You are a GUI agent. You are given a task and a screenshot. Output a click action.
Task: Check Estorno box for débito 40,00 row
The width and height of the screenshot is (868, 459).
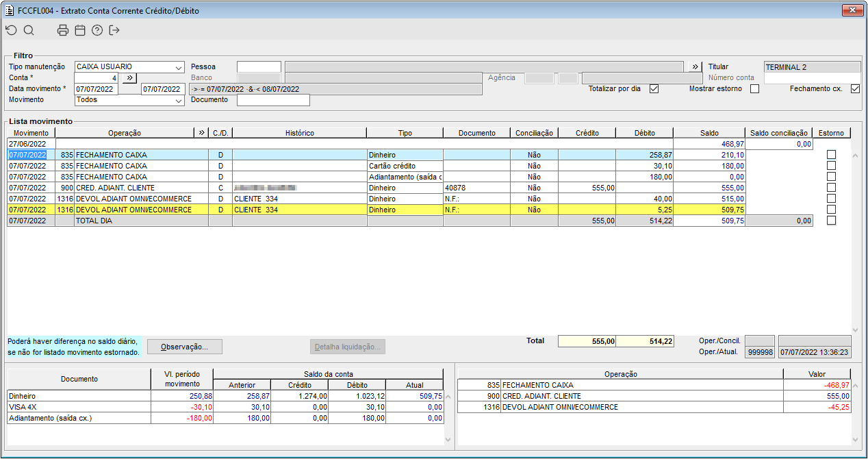(832, 199)
